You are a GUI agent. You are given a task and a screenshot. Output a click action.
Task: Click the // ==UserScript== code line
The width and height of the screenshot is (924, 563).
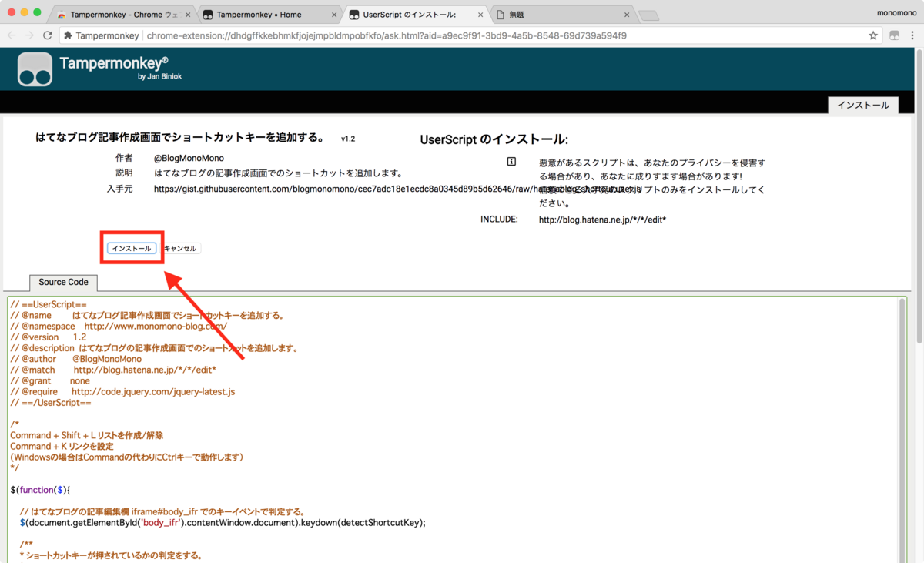click(49, 305)
